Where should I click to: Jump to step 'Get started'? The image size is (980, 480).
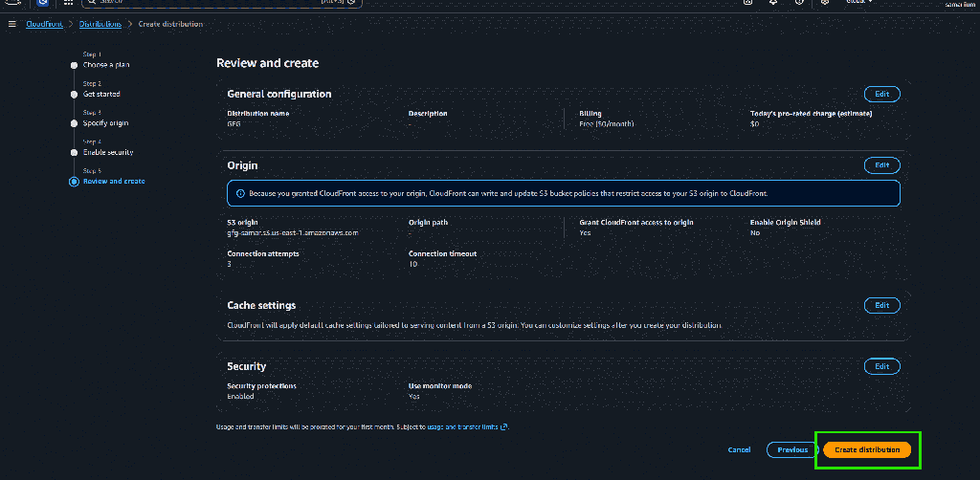click(101, 95)
